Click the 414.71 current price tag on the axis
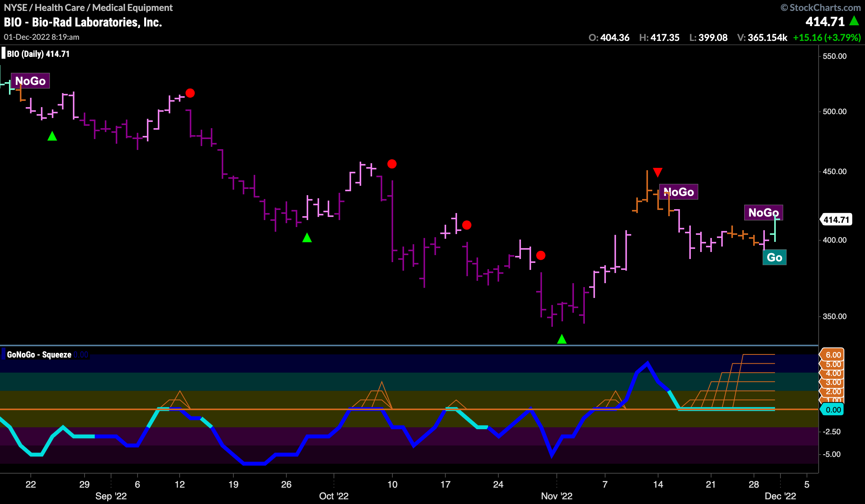 coord(836,220)
